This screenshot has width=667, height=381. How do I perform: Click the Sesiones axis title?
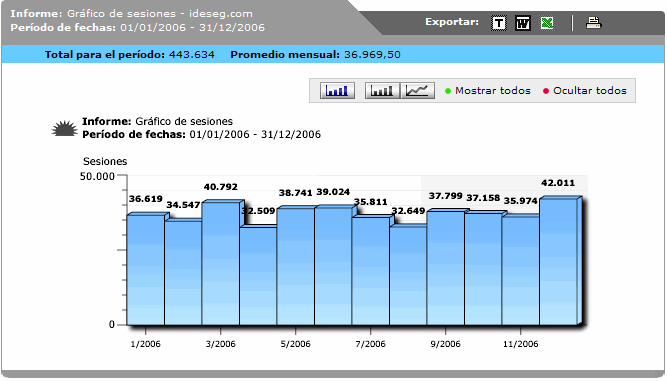point(105,162)
